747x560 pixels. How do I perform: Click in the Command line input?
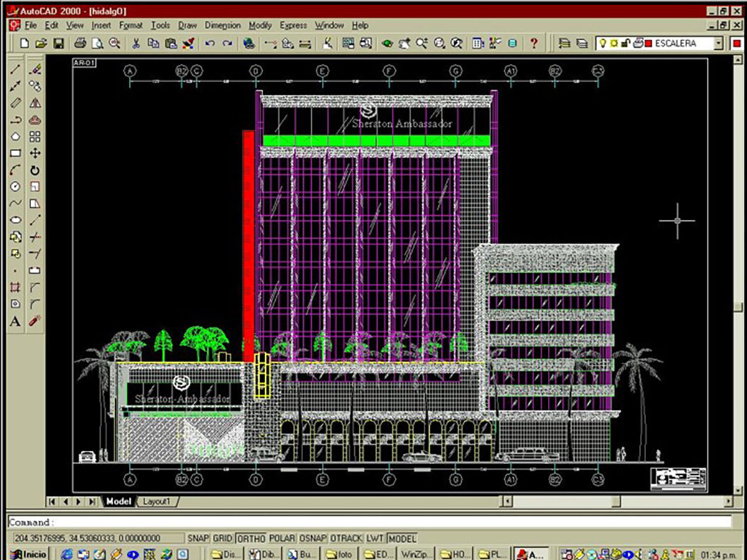[369, 522]
